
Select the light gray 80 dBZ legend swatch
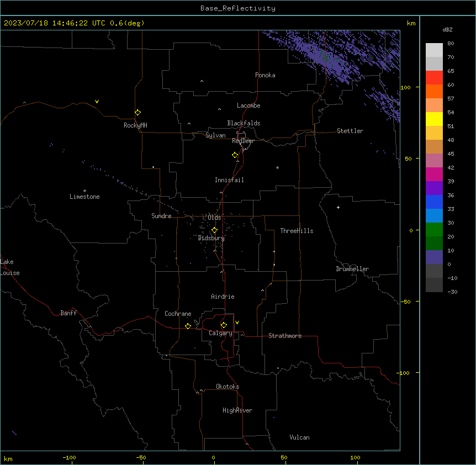coord(434,50)
